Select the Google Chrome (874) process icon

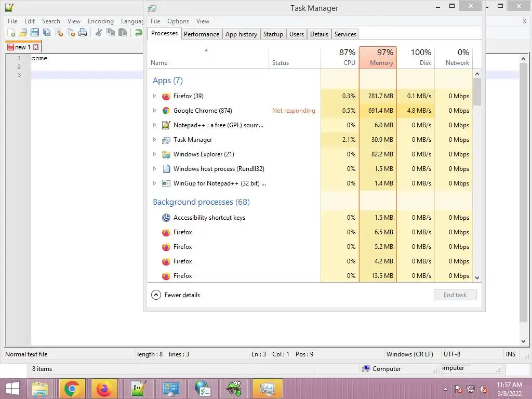coord(166,111)
